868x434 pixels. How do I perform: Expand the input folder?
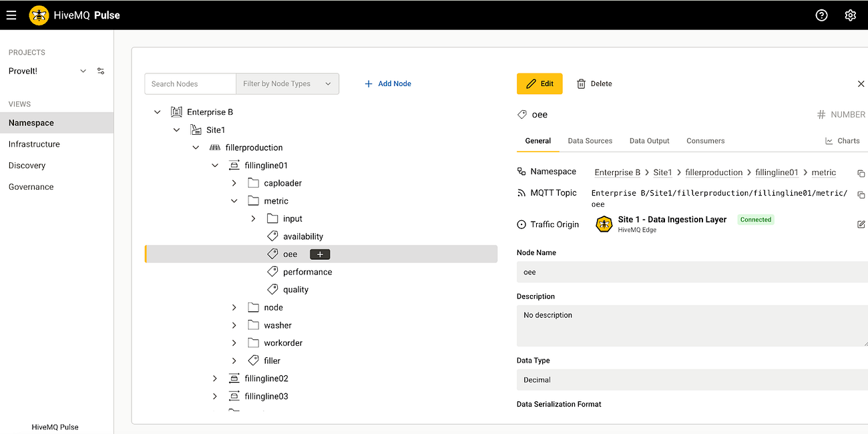pos(253,218)
